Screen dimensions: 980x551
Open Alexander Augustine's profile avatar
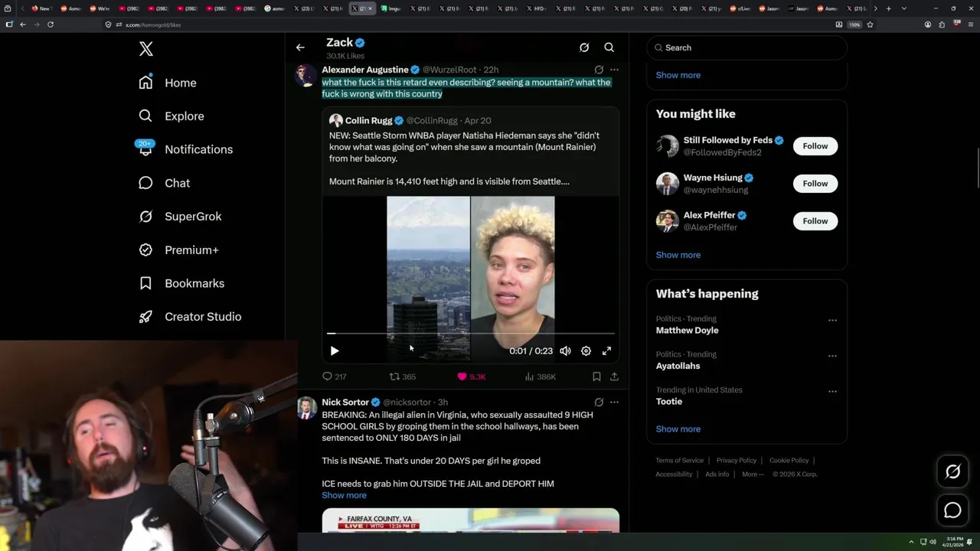pyautogui.click(x=306, y=76)
